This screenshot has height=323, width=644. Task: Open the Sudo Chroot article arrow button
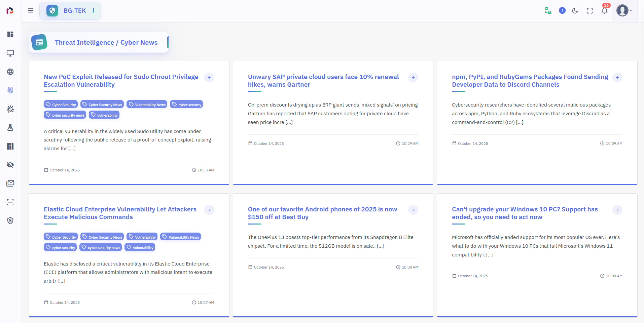click(x=209, y=78)
